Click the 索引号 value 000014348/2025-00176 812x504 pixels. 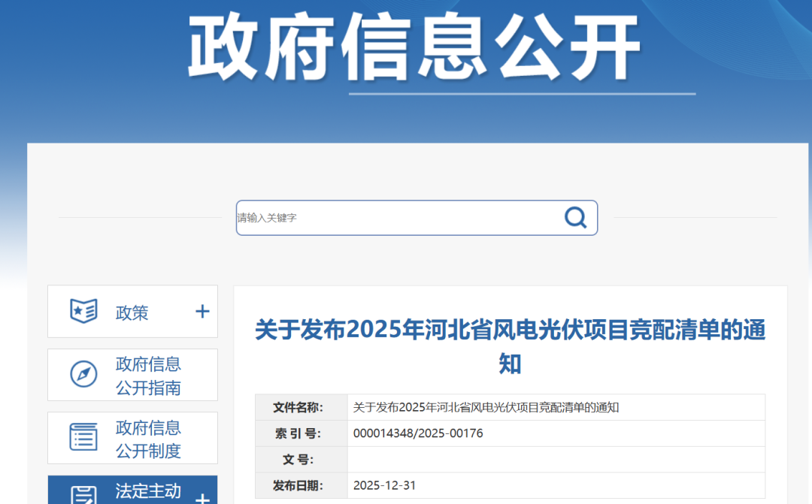(x=419, y=433)
